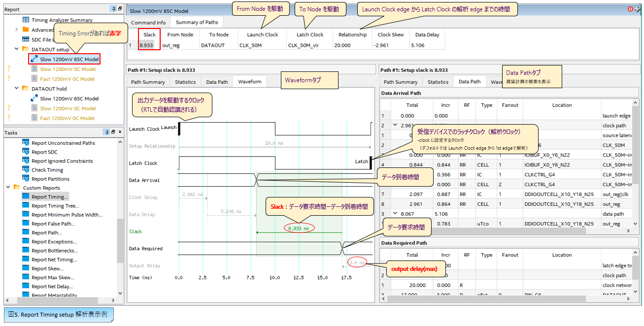The height and width of the screenshot is (326, 644).
Task: Collapse clock path row in Data Arrival Path
Action: click(395, 126)
